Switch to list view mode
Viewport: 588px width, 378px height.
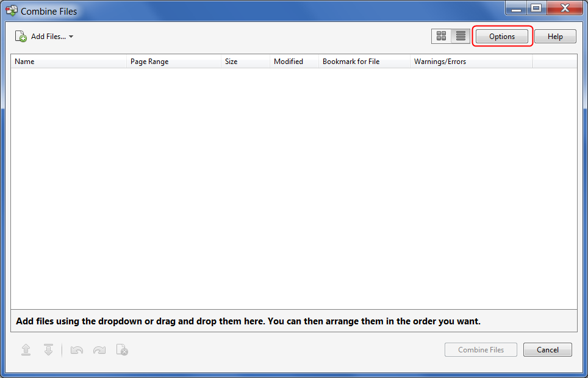coord(461,36)
